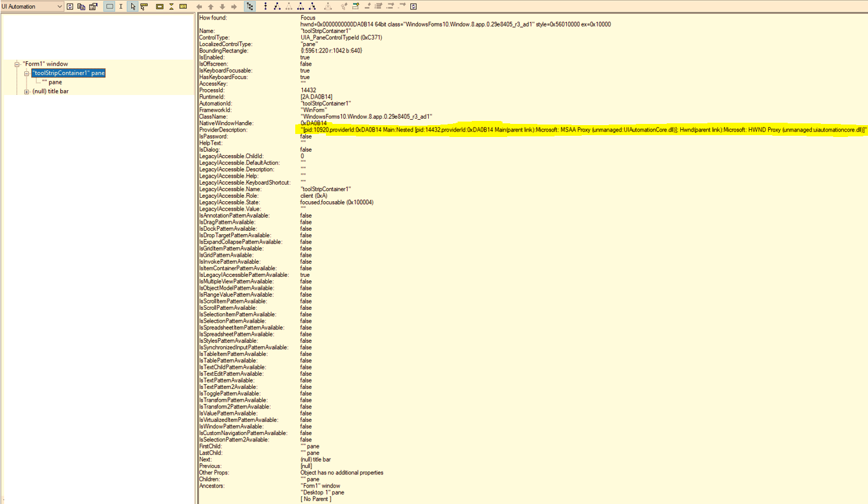Toggle Watch Tooltips icon
The image size is (868, 504).
pyautogui.click(x=144, y=6)
